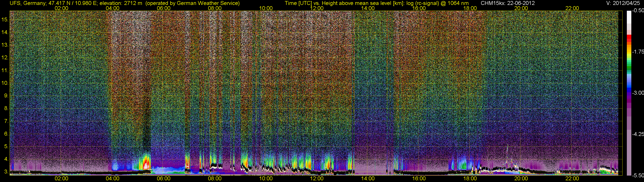Viewport: 644px width, 182px height.
Task: Click '14:00' on the top time axis
Action: point(368,8)
